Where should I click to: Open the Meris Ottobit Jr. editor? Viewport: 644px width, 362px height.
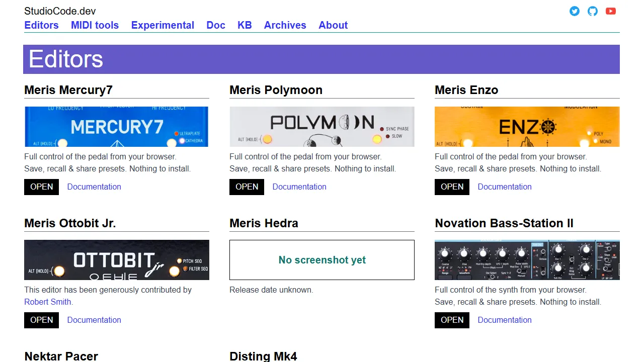pyautogui.click(x=41, y=320)
